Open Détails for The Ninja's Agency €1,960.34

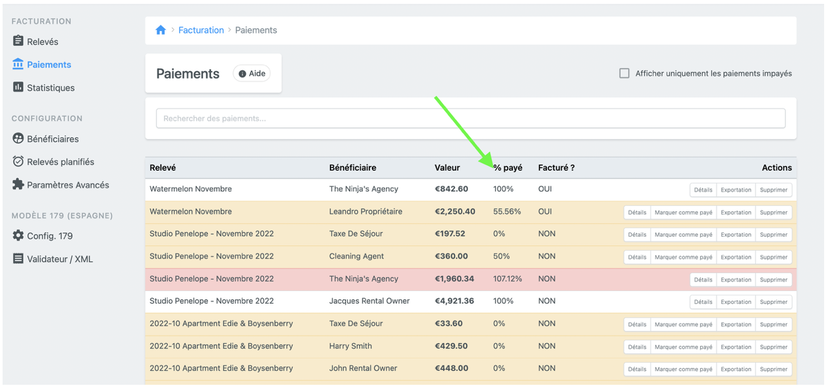(x=703, y=280)
